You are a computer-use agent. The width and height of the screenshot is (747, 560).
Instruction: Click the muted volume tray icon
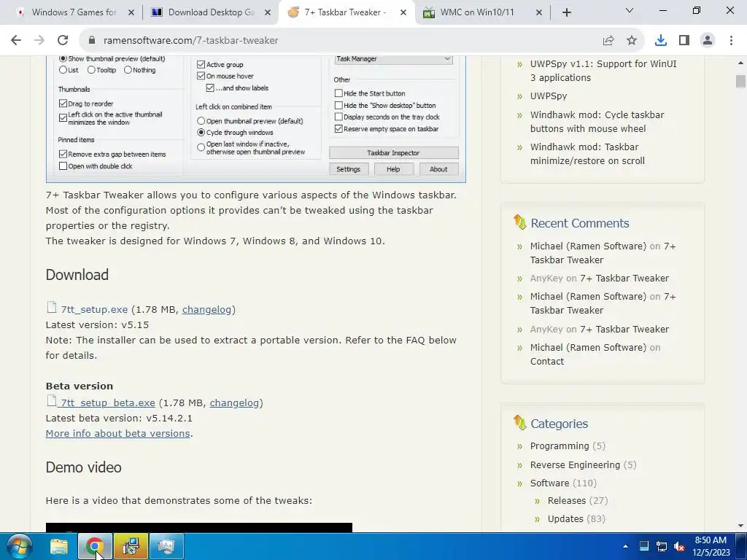tap(679, 547)
